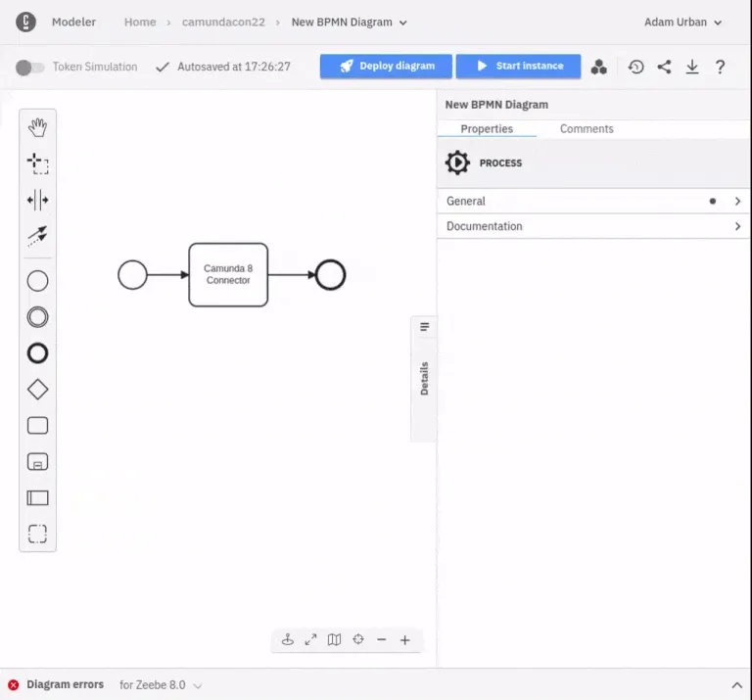
Task: Choose the Space tool
Action: (37, 200)
